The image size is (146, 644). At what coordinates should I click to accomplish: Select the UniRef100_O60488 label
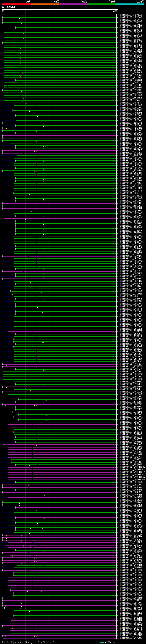pyautogui.click(x=131, y=223)
